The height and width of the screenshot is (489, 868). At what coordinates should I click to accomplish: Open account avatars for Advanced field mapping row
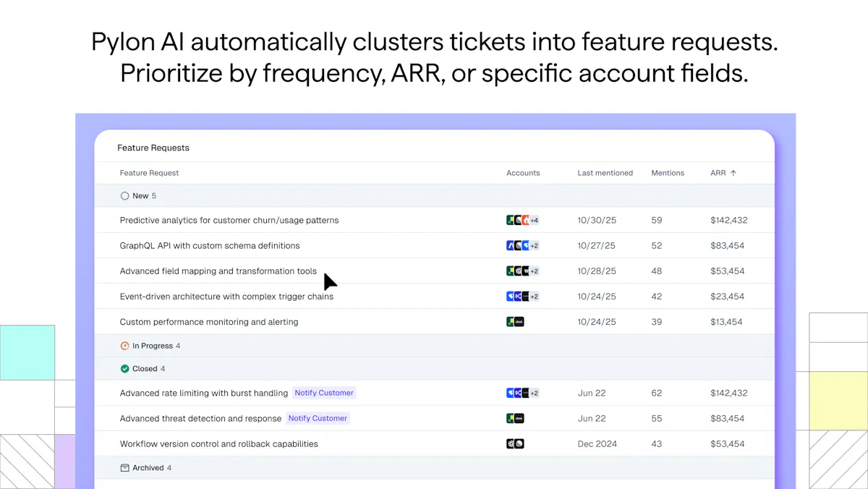523,271
